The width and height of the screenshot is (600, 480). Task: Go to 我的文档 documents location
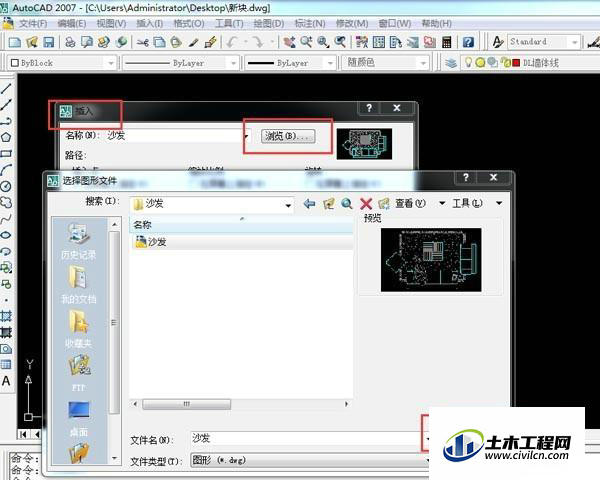(78, 285)
